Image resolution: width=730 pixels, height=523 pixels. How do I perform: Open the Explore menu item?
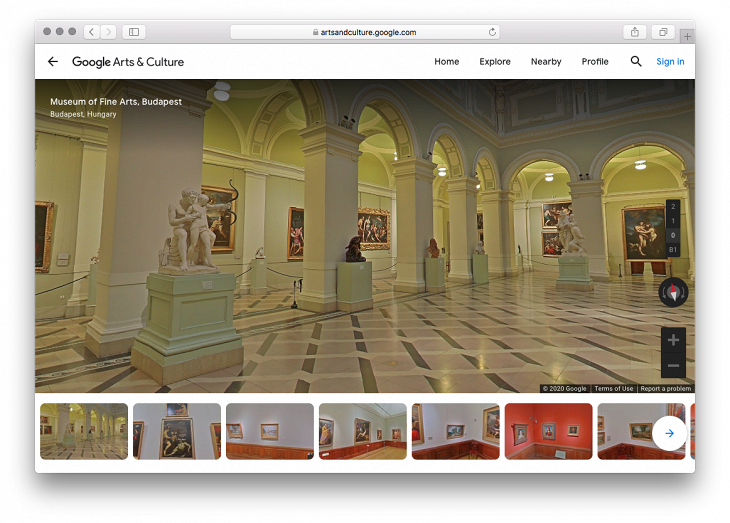coord(495,62)
